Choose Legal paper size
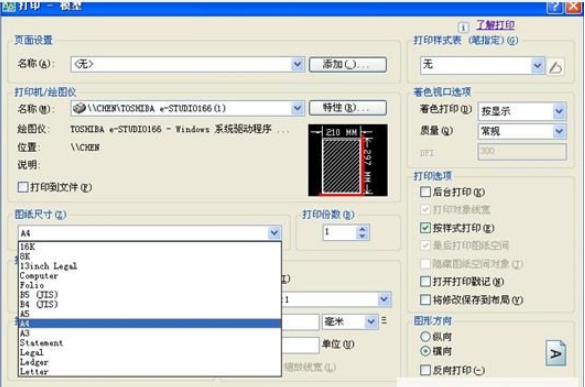Viewport: 585px width, 387px height. point(150,352)
